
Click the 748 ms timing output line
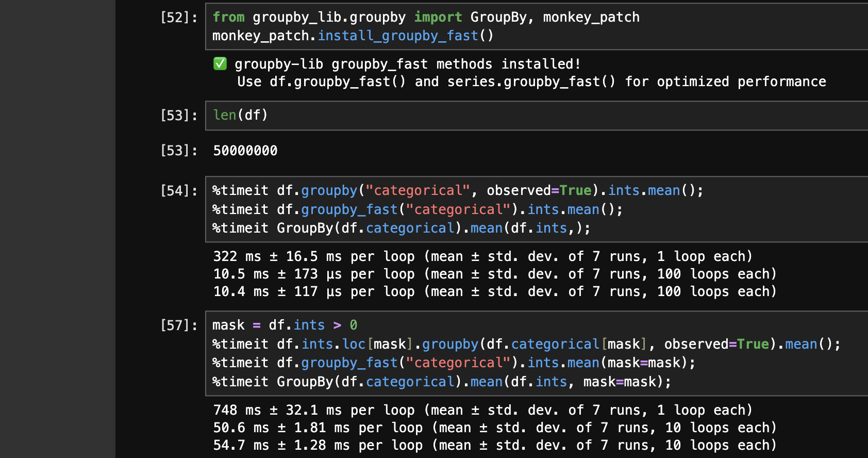pos(482,410)
